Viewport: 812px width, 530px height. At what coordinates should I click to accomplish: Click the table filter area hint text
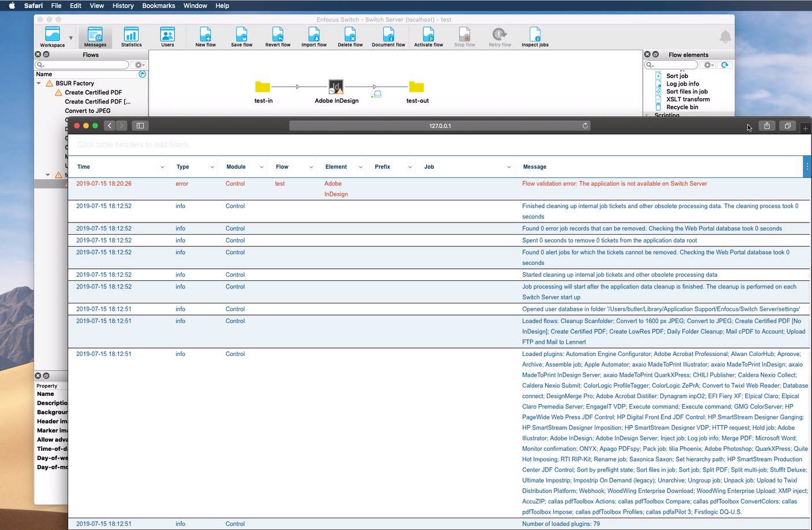point(133,144)
